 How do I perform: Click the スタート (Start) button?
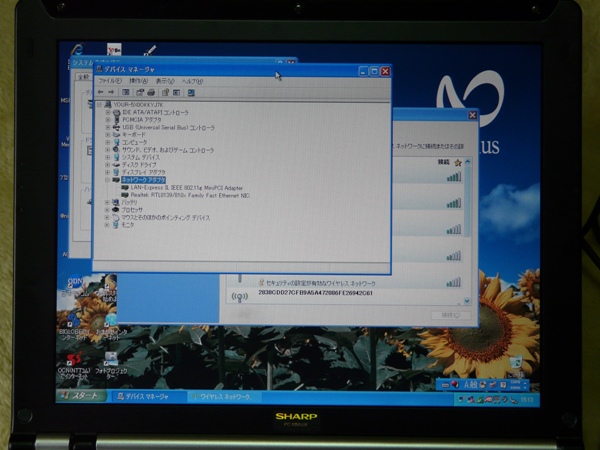coord(82,397)
